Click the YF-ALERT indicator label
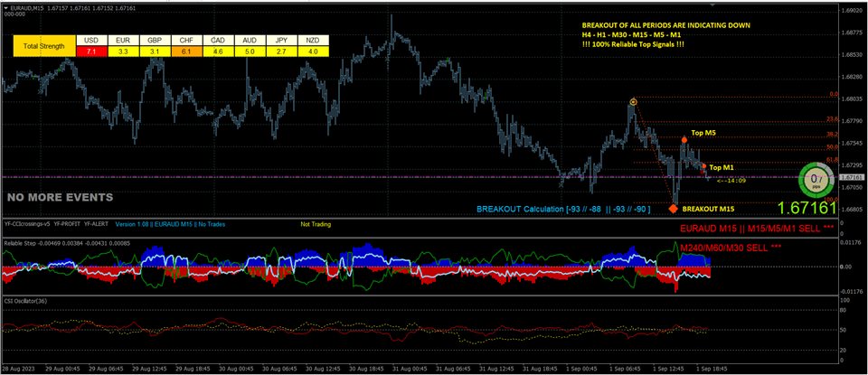Image resolution: width=868 pixels, height=375 pixels. click(x=97, y=225)
